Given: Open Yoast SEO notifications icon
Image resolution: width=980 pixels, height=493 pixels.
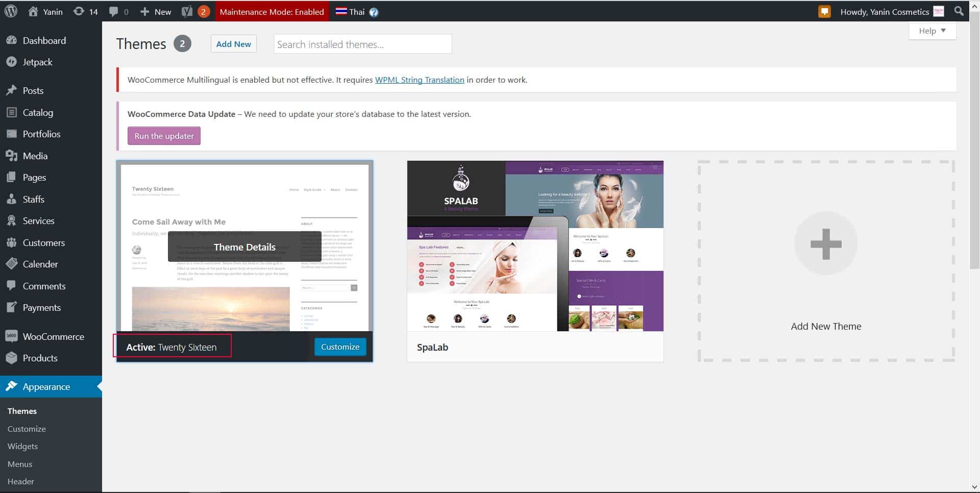Looking at the screenshot, I should click(187, 11).
